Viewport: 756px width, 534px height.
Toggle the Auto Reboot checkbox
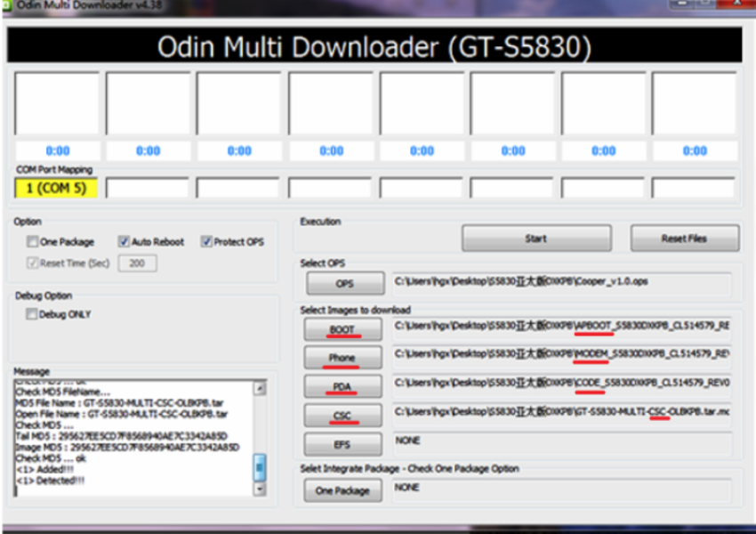[124, 242]
